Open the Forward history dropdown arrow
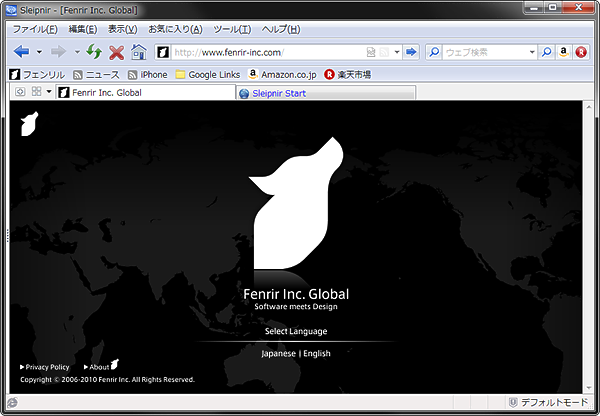This screenshot has width=600, height=416. 77,52
